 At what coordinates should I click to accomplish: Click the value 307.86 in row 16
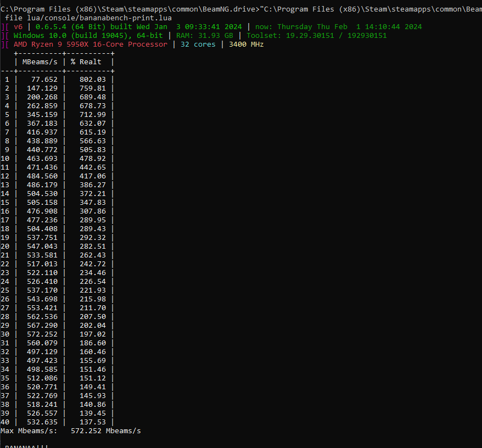93,211
